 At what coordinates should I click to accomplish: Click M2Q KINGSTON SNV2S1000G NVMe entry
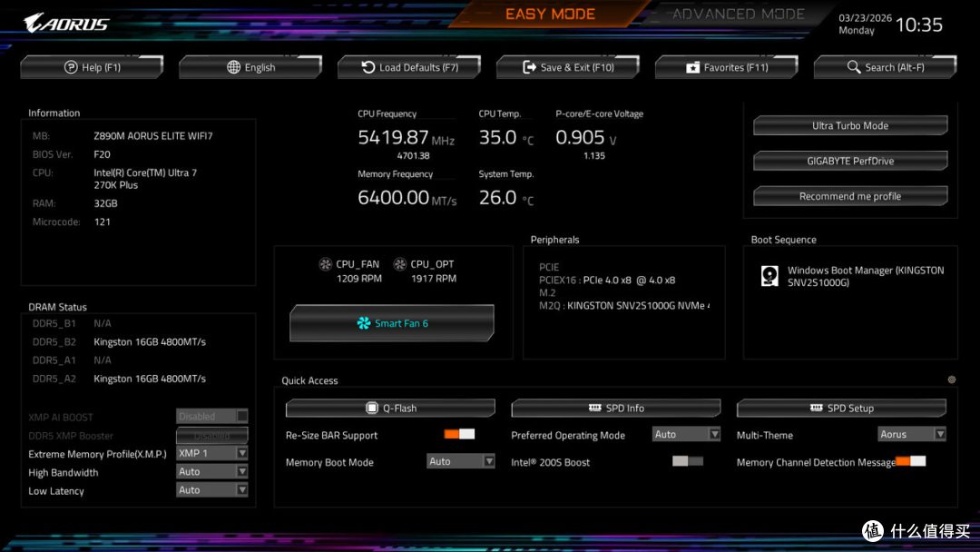[x=623, y=306]
